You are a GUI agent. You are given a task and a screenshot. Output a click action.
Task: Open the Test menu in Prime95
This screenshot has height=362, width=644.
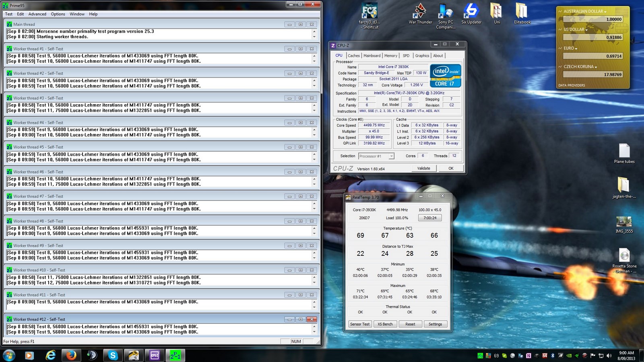click(8, 14)
